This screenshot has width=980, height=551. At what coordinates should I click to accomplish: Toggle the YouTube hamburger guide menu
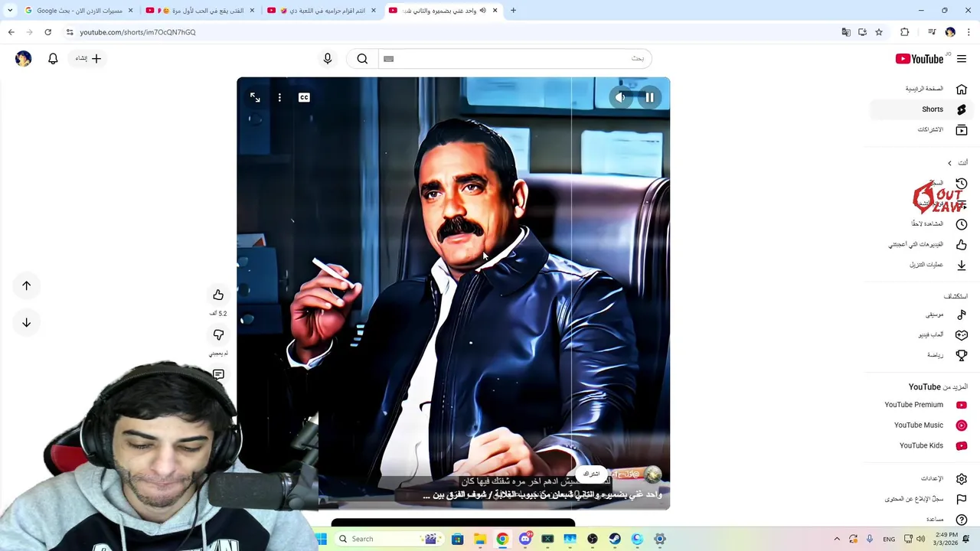(x=962, y=59)
